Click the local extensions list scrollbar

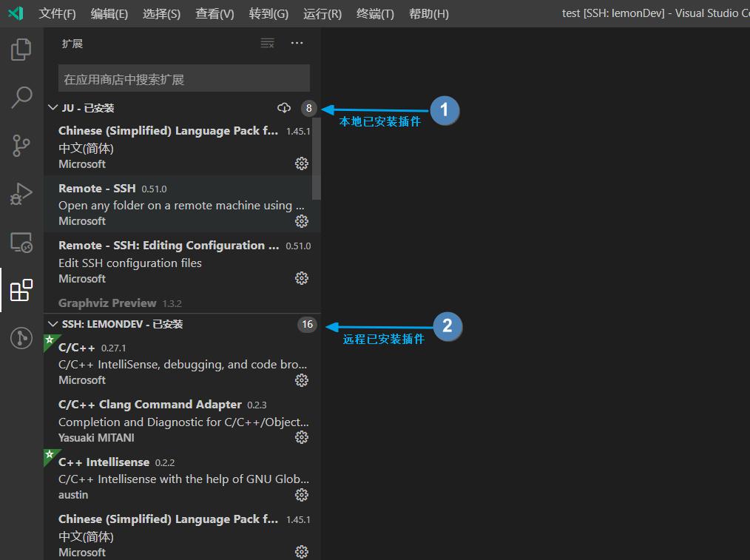316,158
